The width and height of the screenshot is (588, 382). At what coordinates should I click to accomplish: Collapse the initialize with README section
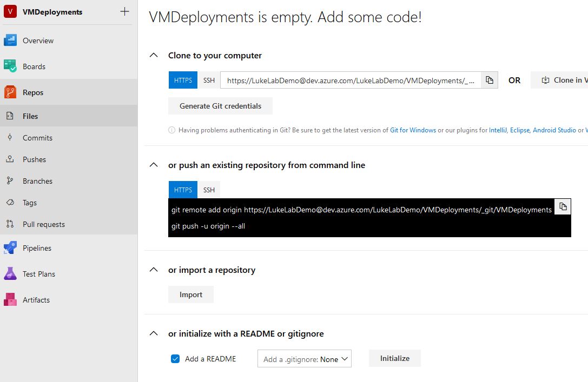pyautogui.click(x=154, y=333)
